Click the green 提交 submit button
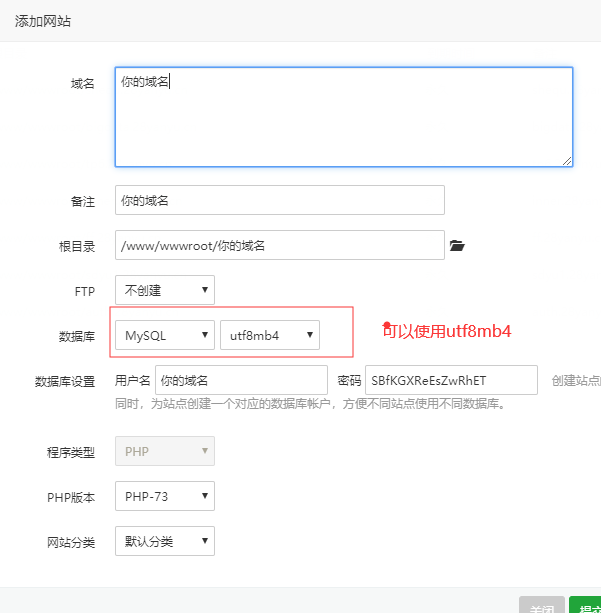601x613 pixels. click(585, 605)
